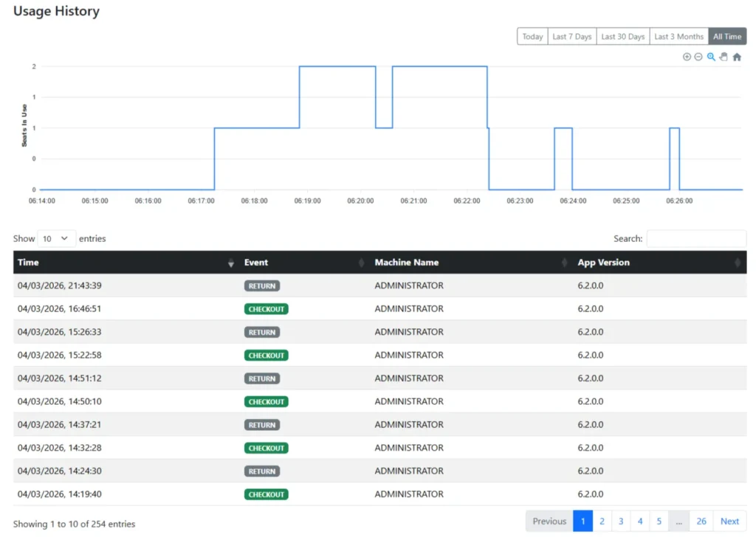
Task: Choose Last 3 Months range
Action: click(x=678, y=37)
